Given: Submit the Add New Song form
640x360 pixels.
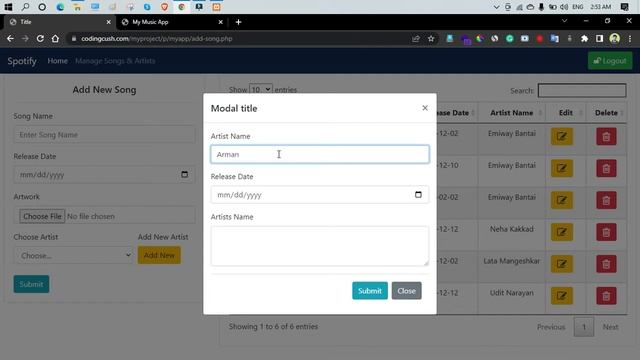Looking at the screenshot, I should 31,284.
